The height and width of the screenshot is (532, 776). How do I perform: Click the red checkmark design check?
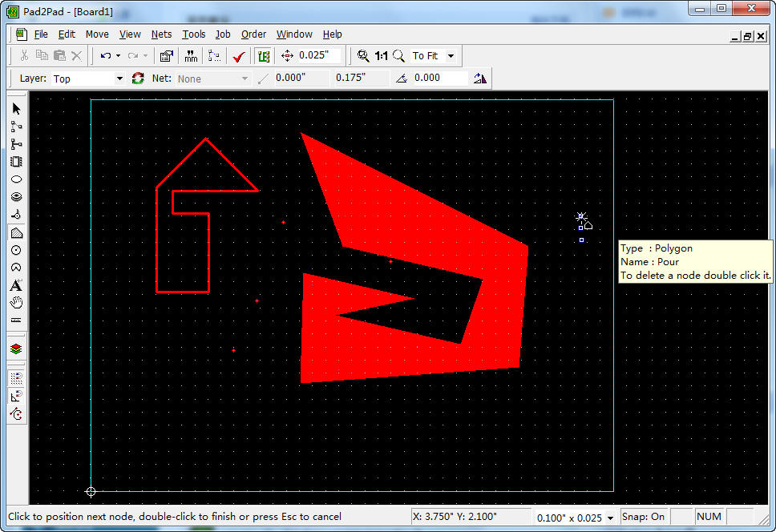238,56
